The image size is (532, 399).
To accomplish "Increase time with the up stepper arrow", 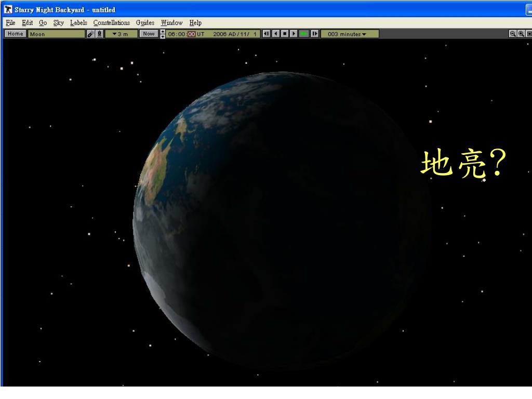I will click(163, 32).
